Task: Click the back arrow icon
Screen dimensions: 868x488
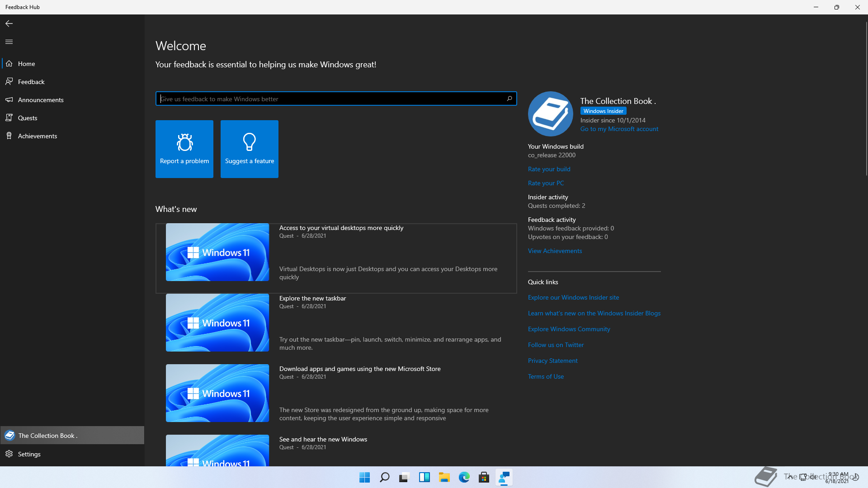Action: [x=9, y=23]
